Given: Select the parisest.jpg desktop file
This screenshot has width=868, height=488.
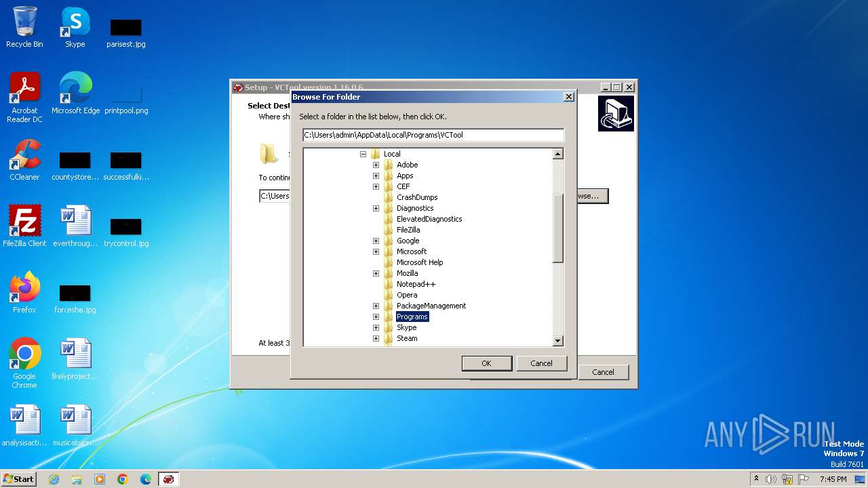Looking at the screenshot, I should (x=126, y=33).
